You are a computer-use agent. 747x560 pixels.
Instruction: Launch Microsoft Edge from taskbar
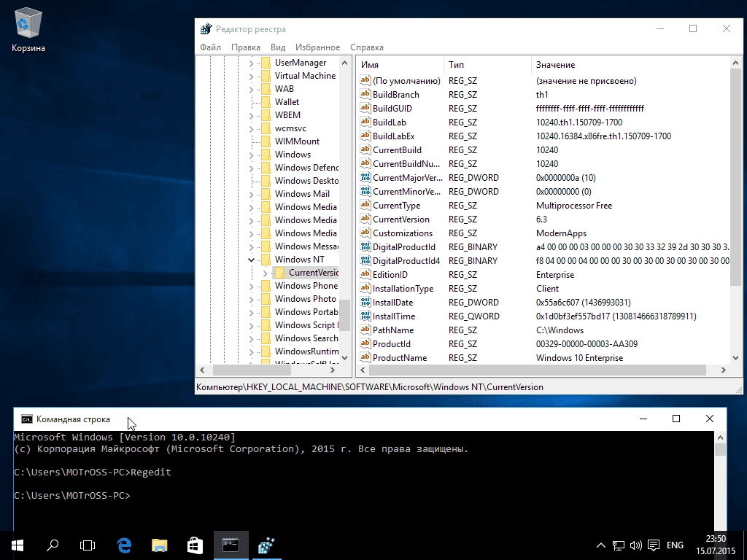[x=124, y=545]
